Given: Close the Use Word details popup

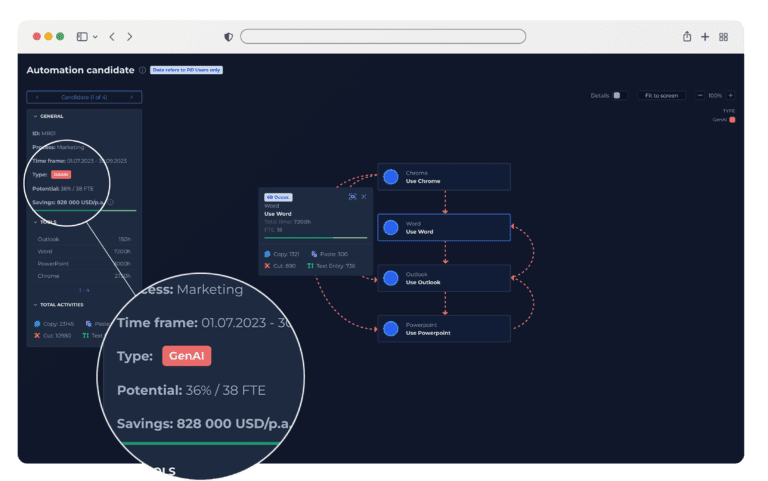Looking at the screenshot, I should coord(364,197).
